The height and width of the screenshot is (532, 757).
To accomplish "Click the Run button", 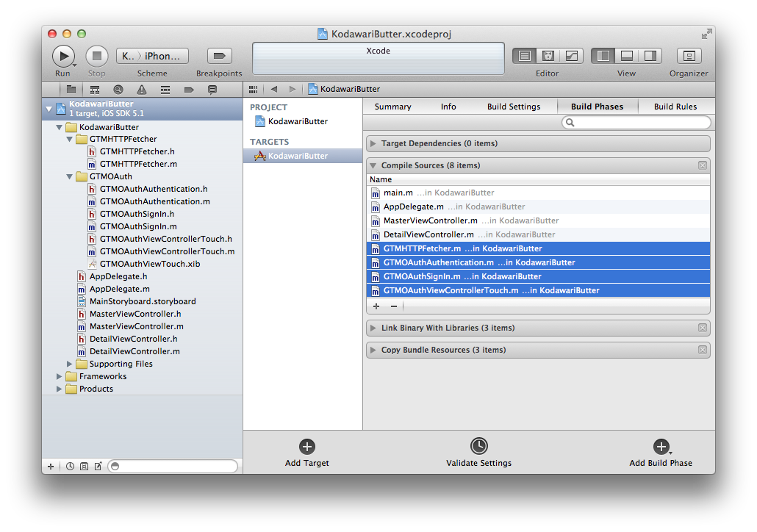I will pyautogui.click(x=63, y=56).
